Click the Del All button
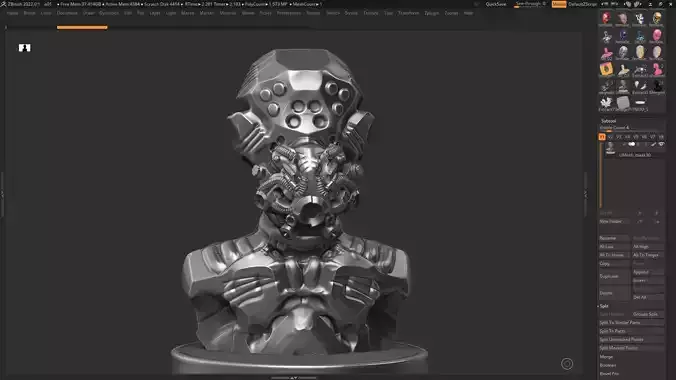The height and width of the screenshot is (380, 676). coord(648,297)
